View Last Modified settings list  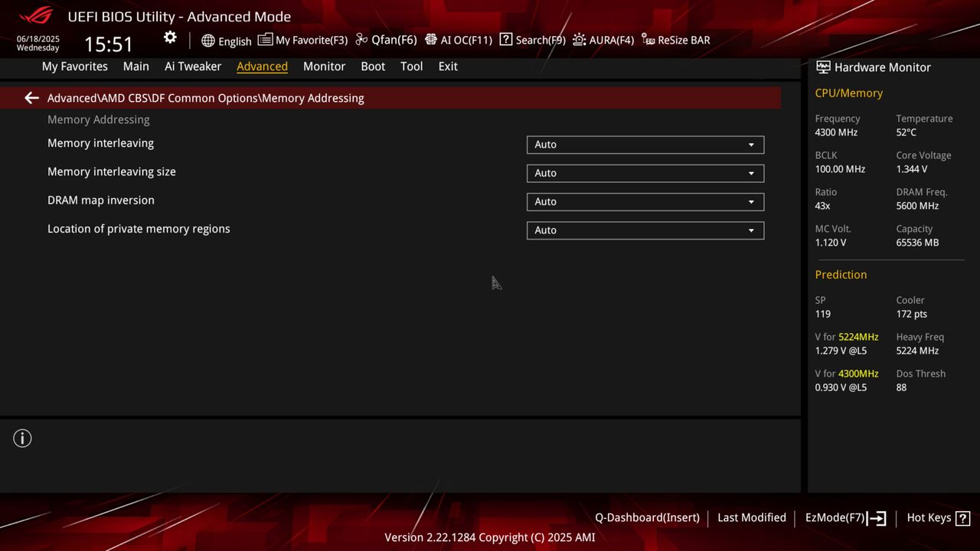click(751, 517)
